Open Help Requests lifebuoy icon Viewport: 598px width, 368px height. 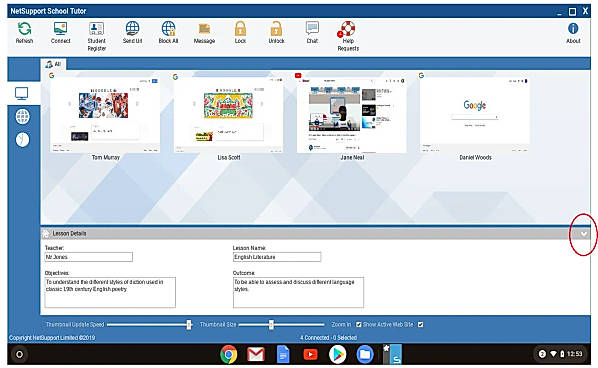tap(346, 29)
